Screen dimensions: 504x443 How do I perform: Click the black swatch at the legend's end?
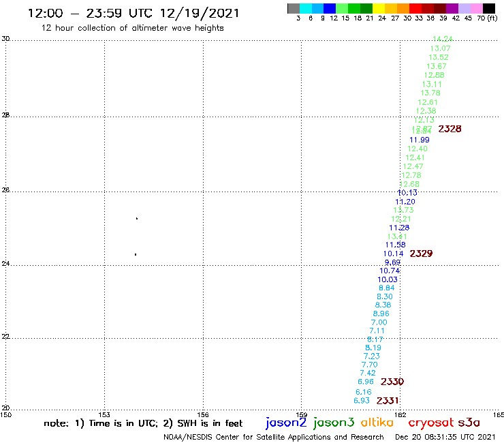click(x=488, y=8)
